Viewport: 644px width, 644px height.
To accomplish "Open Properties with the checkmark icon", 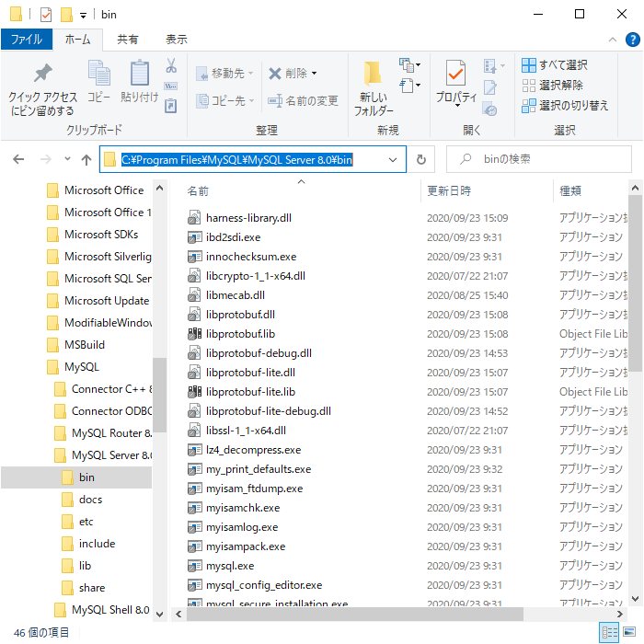I will pyautogui.click(x=455, y=74).
